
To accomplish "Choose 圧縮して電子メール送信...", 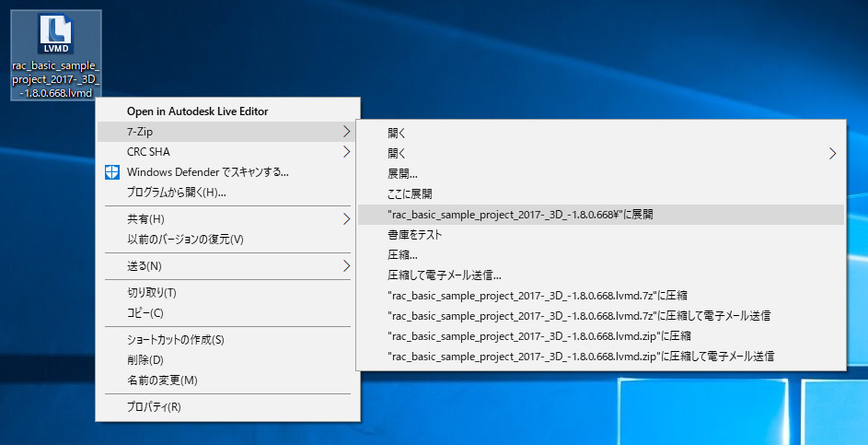I will click(x=601, y=275).
